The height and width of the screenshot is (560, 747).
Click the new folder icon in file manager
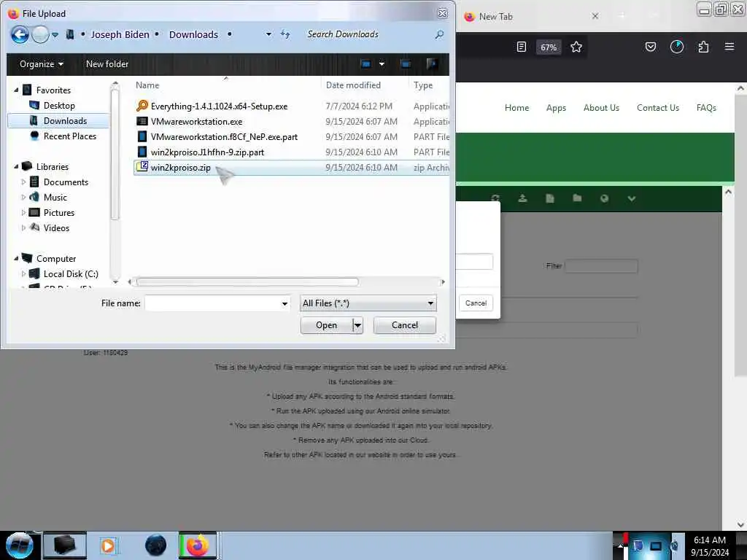point(577,198)
